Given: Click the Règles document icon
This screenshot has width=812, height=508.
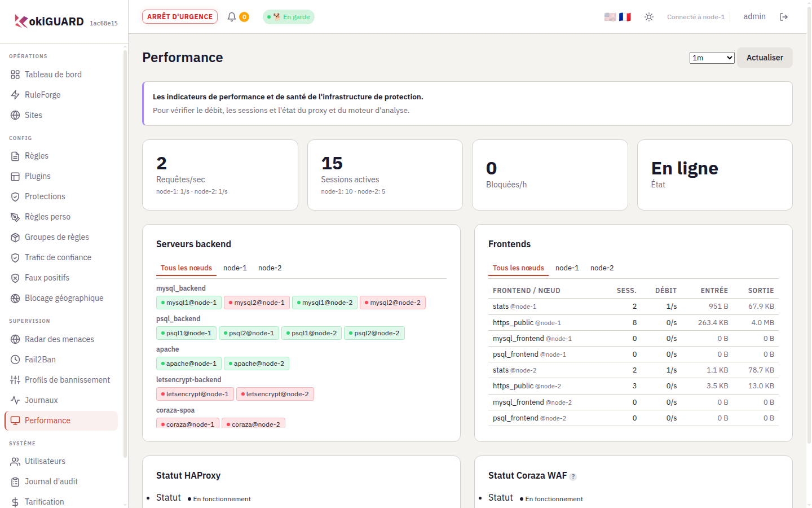Looking at the screenshot, I should (x=15, y=156).
